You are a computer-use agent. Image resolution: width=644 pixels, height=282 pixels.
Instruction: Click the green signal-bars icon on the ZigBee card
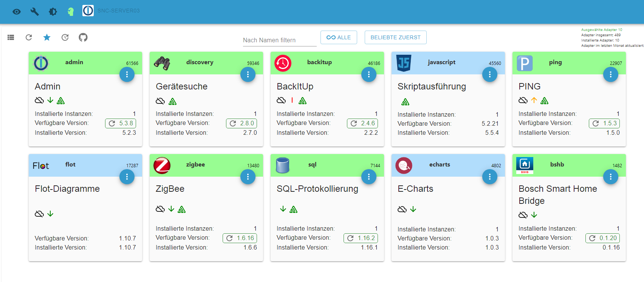pos(182,209)
